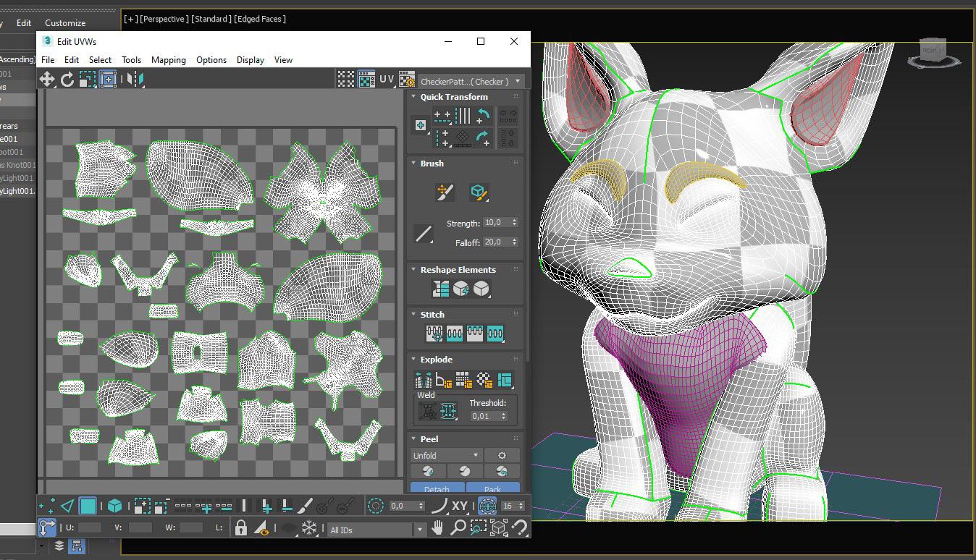Select the Relax brush tool

click(478, 192)
